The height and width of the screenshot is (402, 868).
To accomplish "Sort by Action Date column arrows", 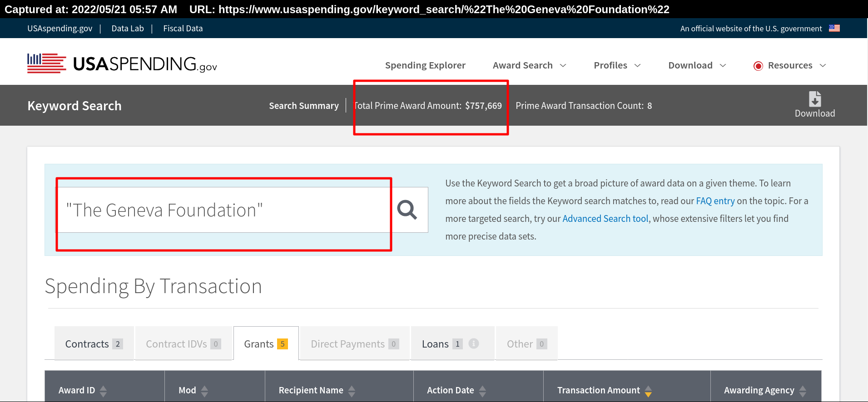I will click(482, 391).
